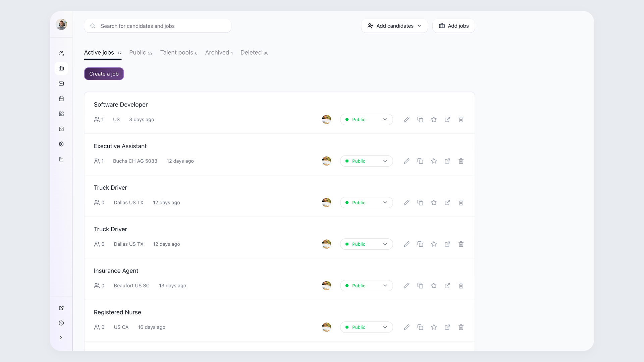Viewport: 644px width, 362px height.
Task: Open Software Developer job in external page
Action: (447, 119)
